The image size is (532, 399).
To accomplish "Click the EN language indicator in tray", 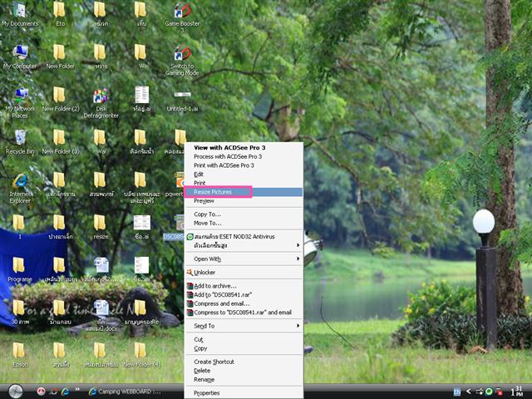I will point(456,391).
